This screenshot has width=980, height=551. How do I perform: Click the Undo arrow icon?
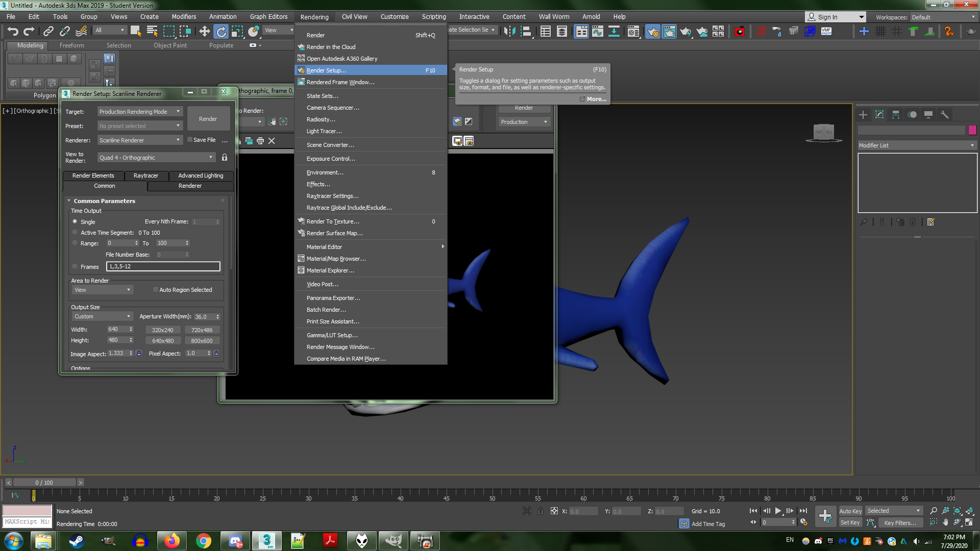coord(13,31)
